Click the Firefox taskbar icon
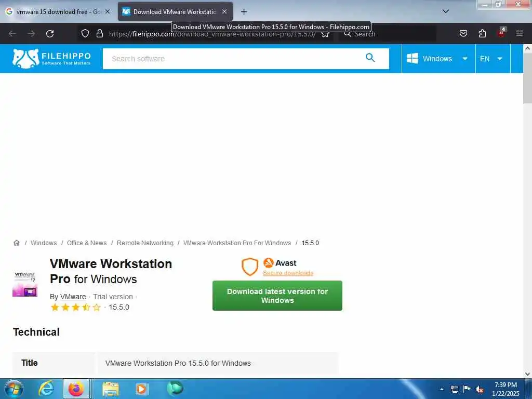This screenshot has width=532, height=399. (76, 389)
